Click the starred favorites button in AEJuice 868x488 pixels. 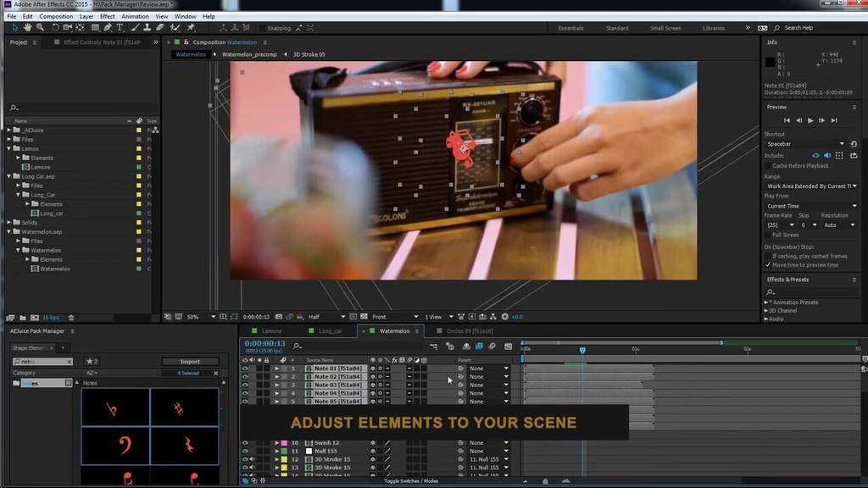point(92,361)
